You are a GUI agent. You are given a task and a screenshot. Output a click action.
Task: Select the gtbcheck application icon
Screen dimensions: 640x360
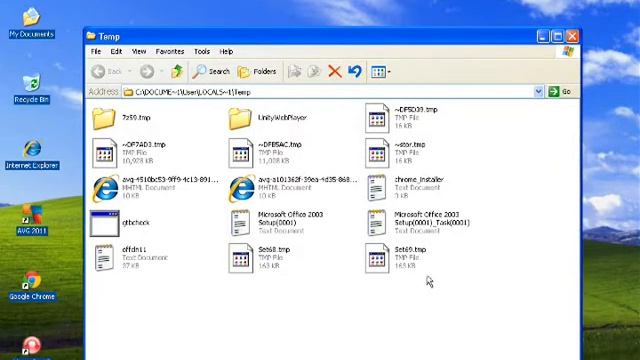coord(104,223)
